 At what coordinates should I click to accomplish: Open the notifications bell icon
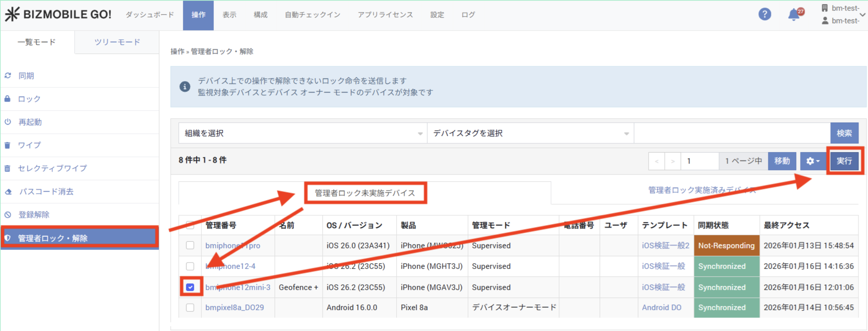coord(794,15)
